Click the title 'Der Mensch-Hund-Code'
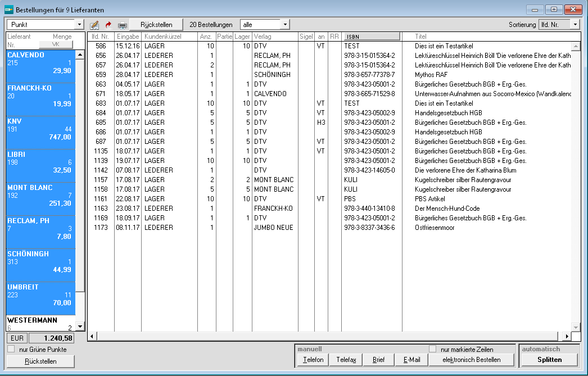The image size is (588, 376). click(x=447, y=209)
